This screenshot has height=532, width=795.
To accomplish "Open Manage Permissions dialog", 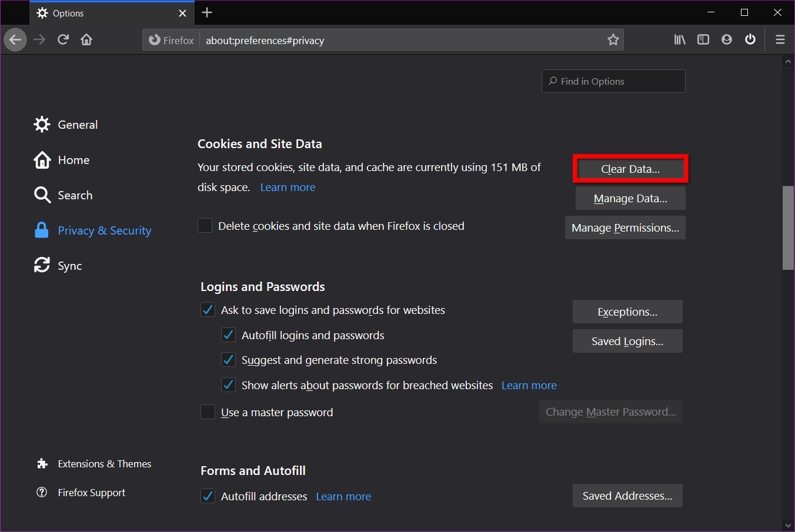I will 625,228.
